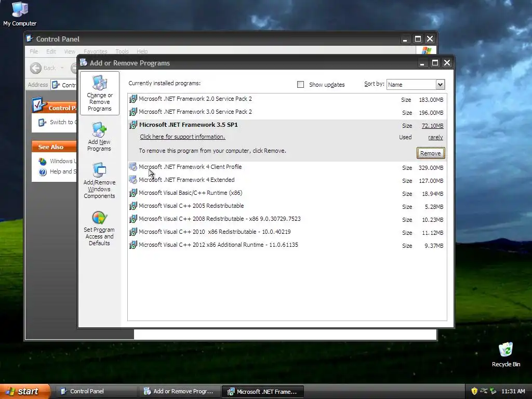Click the security shield icon in system tray

point(474,391)
